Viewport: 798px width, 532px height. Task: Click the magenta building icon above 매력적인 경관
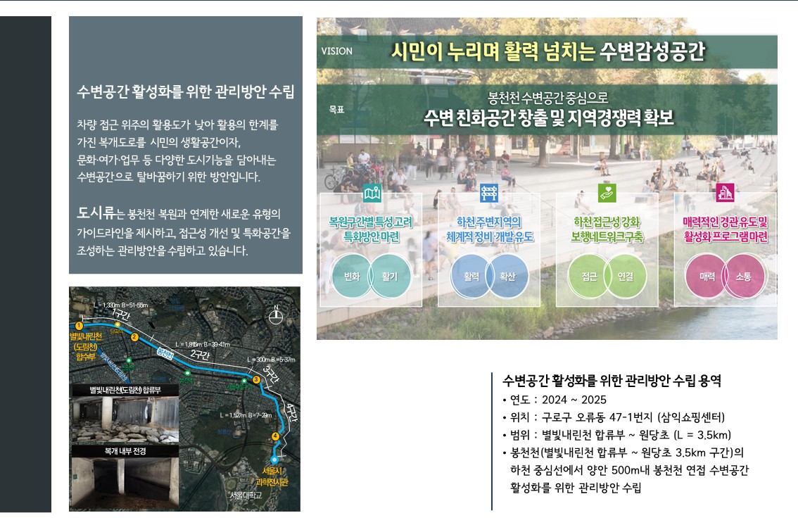(725, 194)
